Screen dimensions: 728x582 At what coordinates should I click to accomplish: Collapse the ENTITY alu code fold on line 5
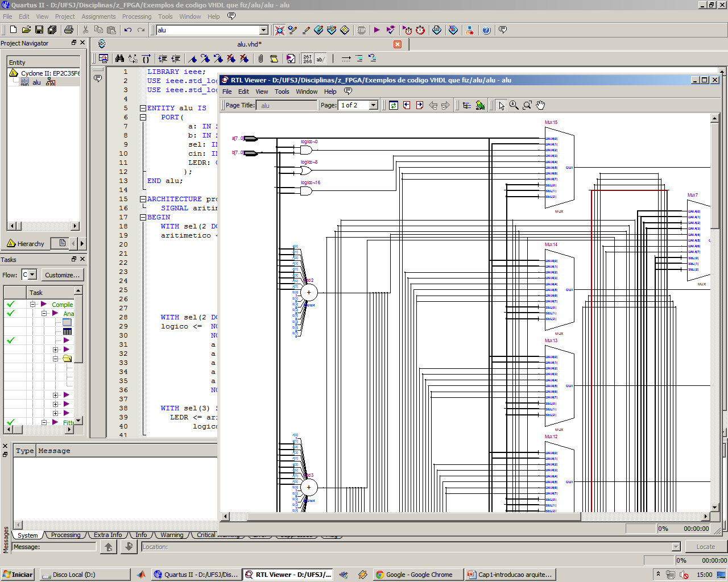coord(143,108)
